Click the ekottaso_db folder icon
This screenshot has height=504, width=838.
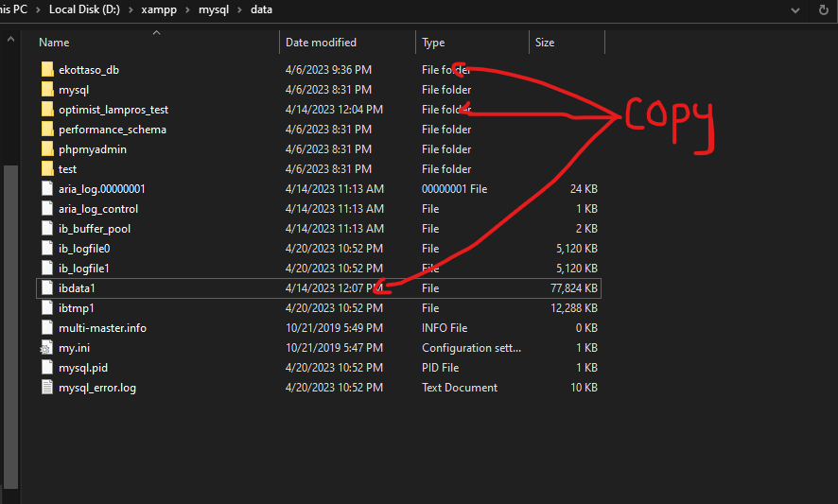click(47, 69)
